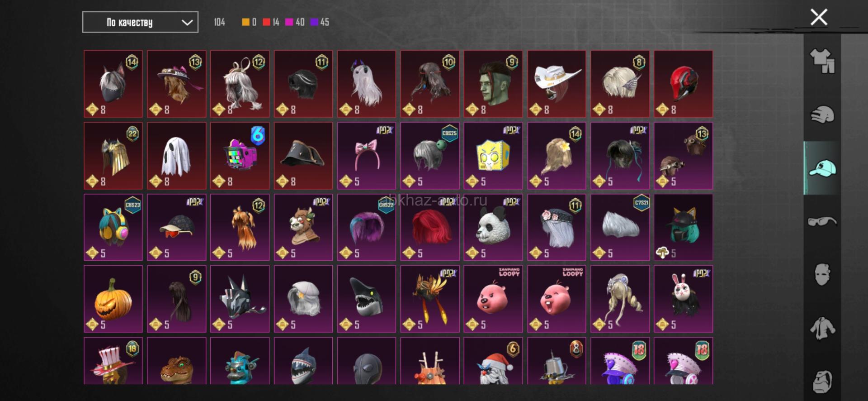Select the pink bow headband item
868x401 pixels.
tap(366, 155)
